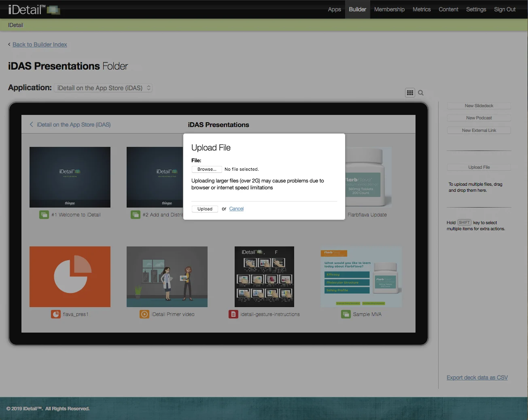The width and height of the screenshot is (528, 420).
Task: Open iDetail Primer video thumbnail
Action: pyautogui.click(x=167, y=277)
